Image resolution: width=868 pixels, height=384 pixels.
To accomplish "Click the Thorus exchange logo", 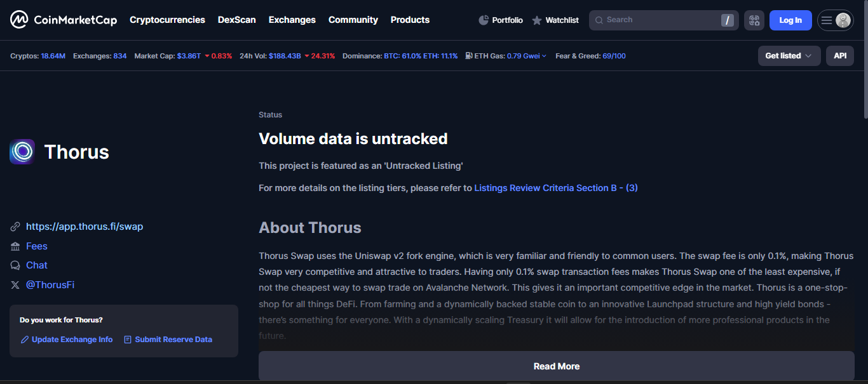I will point(22,152).
